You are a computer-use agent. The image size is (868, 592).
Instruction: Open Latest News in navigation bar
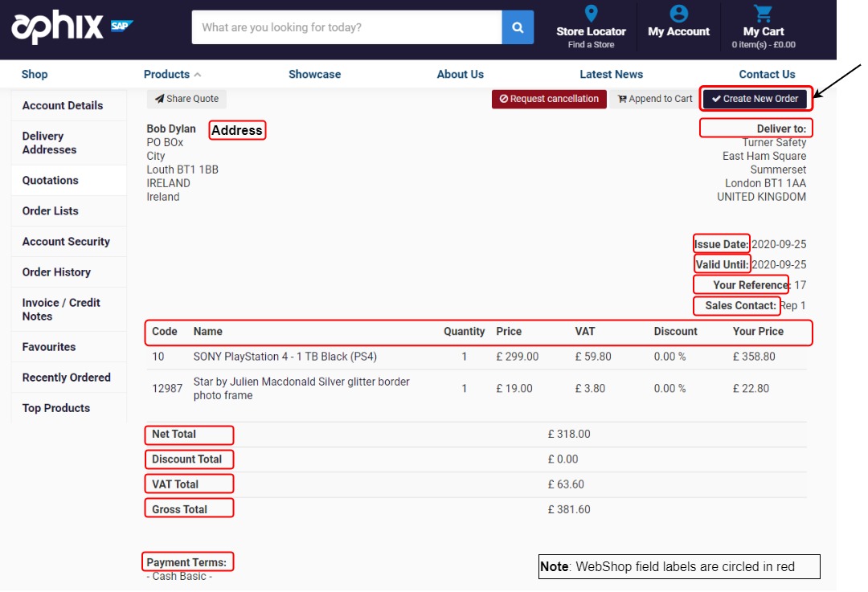click(x=611, y=74)
